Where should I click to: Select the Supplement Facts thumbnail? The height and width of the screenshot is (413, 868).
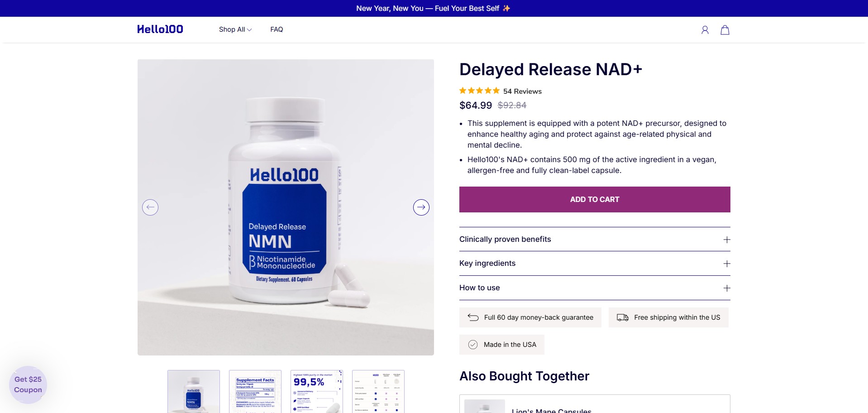pos(255,391)
